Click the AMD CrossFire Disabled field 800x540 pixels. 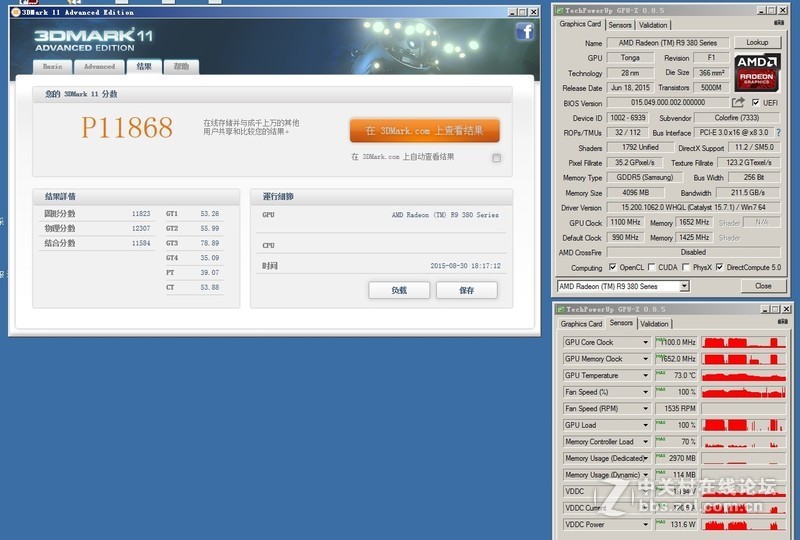click(x=693, y=252)
